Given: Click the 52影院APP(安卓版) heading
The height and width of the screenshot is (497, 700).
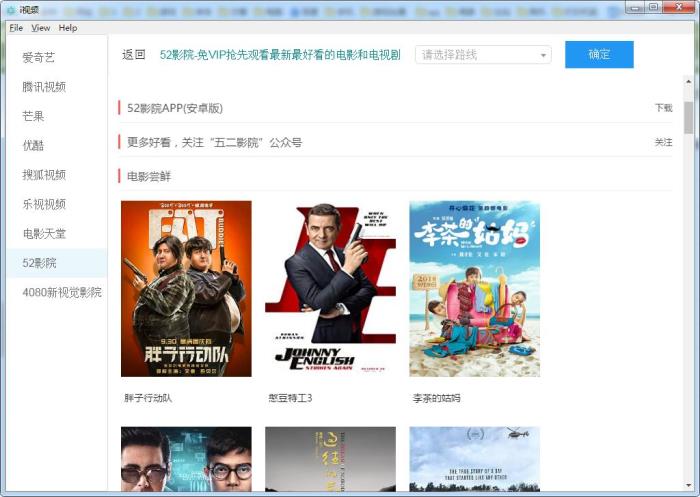Looking at the screenshot, I should click(175, 108).
